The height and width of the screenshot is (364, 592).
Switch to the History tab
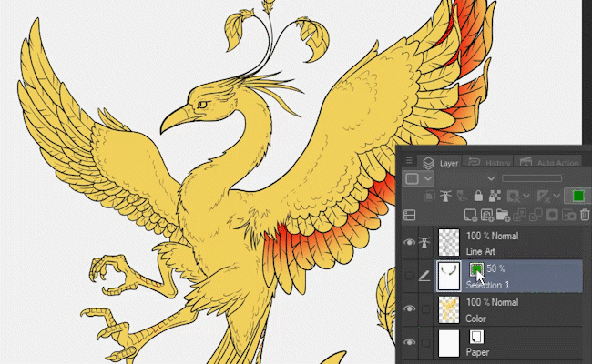click(489, 163)
